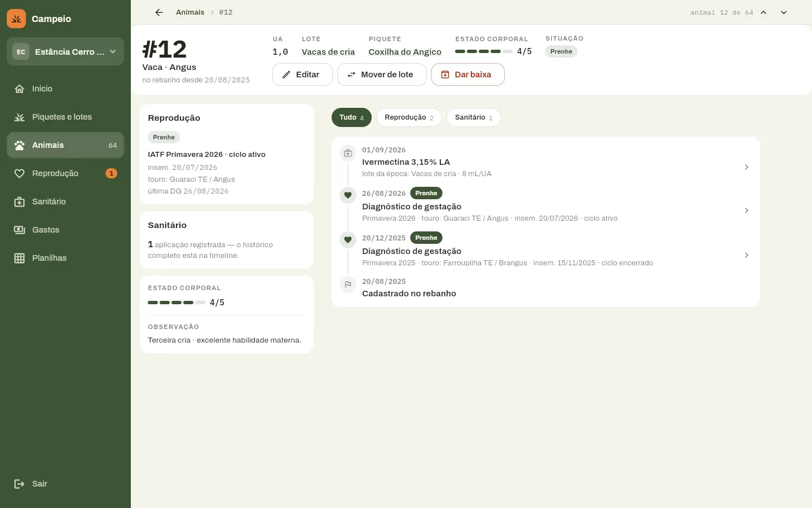Click the Prenhe badge on 26/08/2026 entry
Screen dimensions: 812x508
[426, 193]
